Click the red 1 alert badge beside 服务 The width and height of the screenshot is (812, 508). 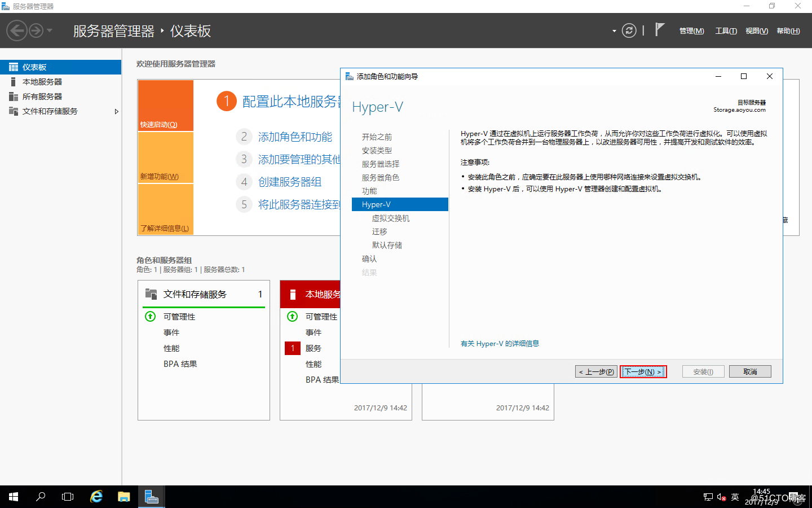pos(293,348)
